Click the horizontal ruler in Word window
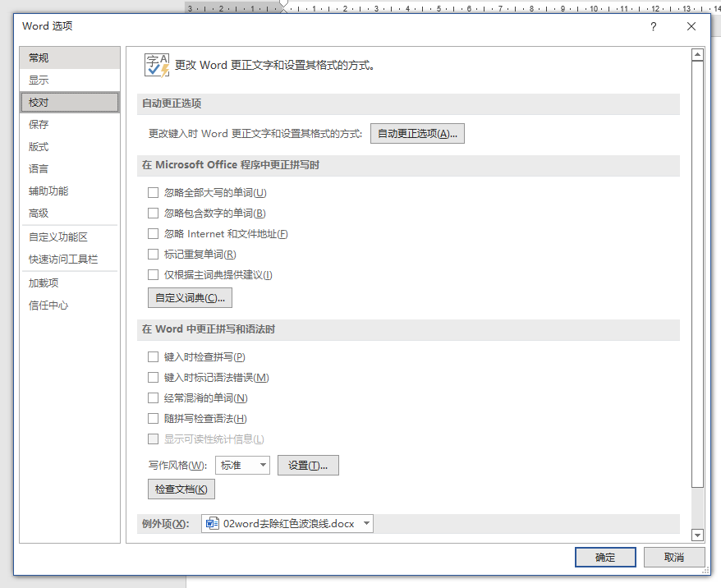The image size is (721, 588). (x=453, y=8)
